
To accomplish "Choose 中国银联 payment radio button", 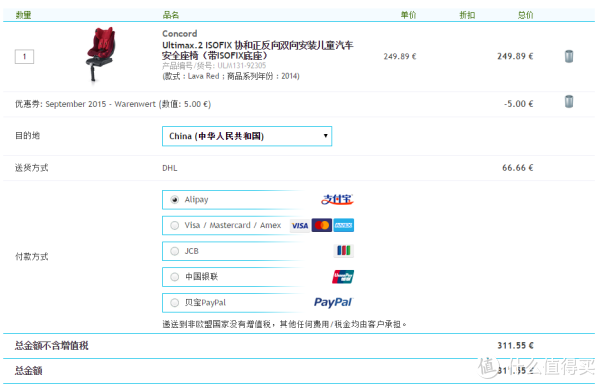I will pyautogui.click(x=174, y=277).
